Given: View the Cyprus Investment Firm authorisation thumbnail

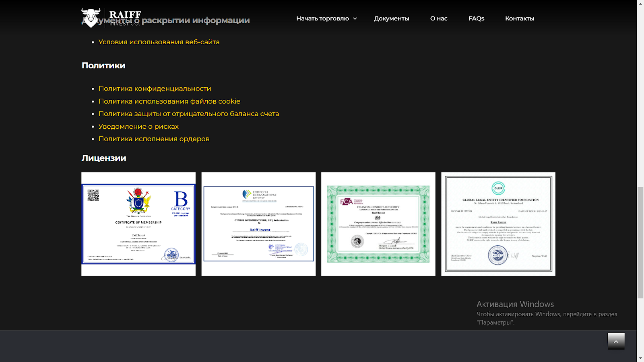Looking at the screenshot, I should point(258,224).
